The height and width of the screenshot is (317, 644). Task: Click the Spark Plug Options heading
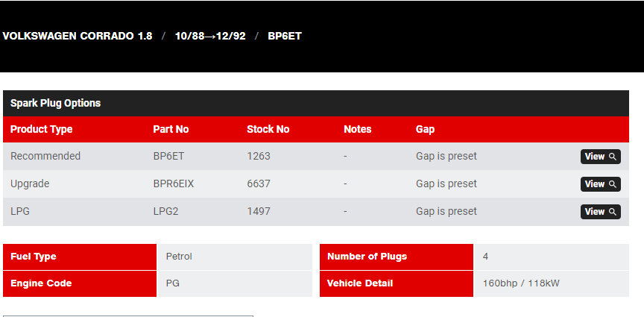click(x=55, y=103)
